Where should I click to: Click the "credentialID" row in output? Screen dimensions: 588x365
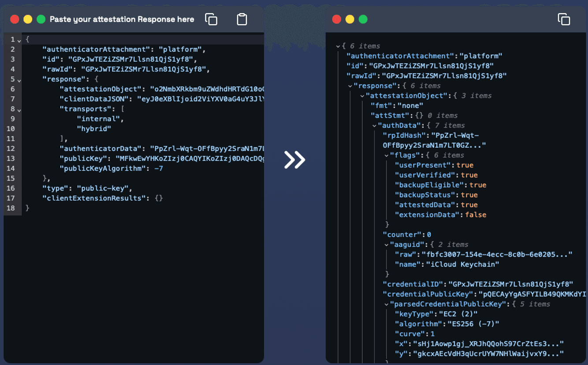478,284
